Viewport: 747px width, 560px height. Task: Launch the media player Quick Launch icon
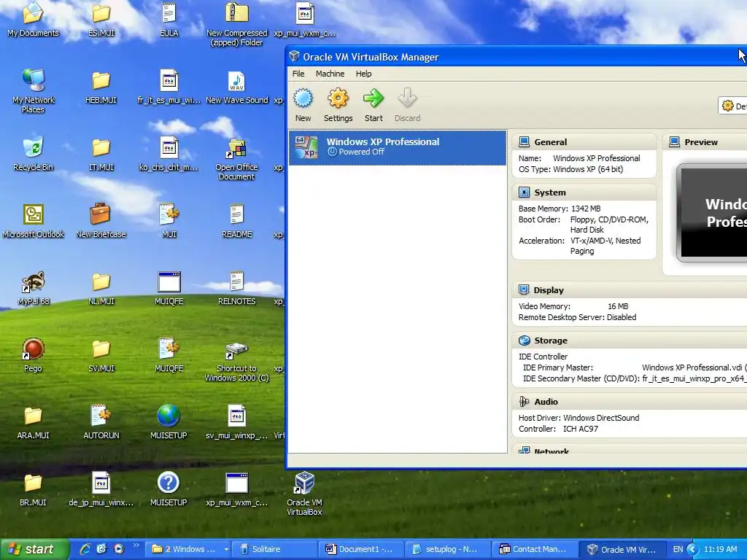(x=119, y=549)
